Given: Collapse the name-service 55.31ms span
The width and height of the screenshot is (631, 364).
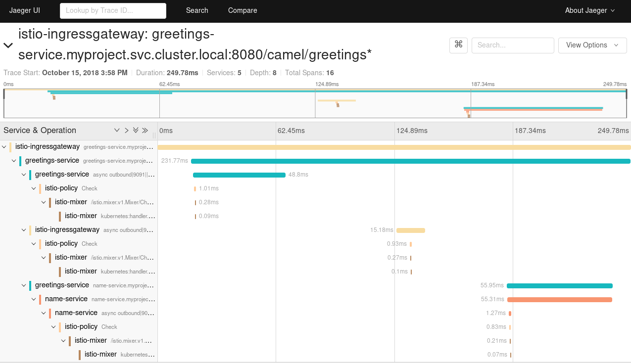Looking at the screenshot, I should point(34,299).
